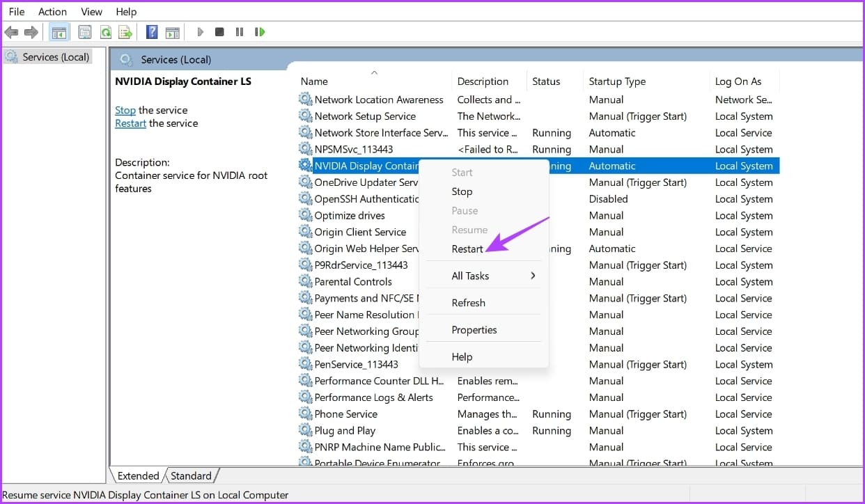Open the View menu
865x504 pixels.
(92, 12)
